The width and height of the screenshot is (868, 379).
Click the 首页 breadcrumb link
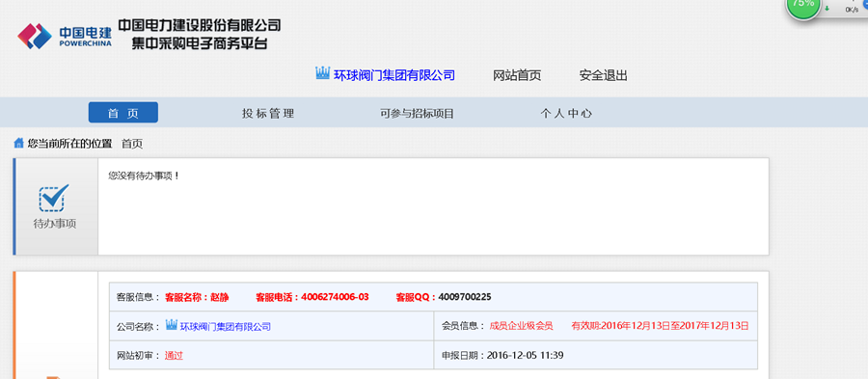point(132,144)
